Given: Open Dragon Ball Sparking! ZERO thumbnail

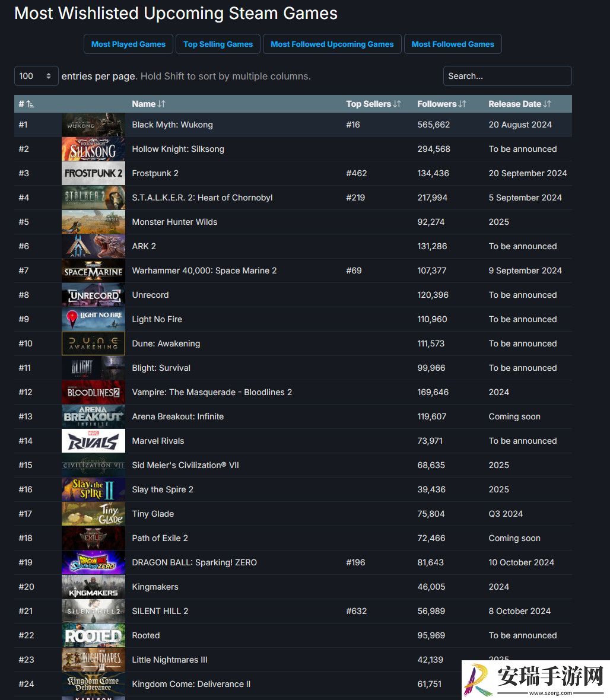Looking at the screenshot, I should [93, 562].
